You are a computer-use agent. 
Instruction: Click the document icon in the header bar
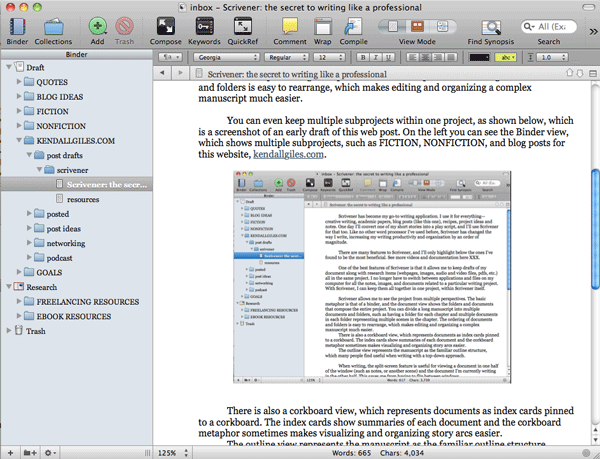pos(199,73)
